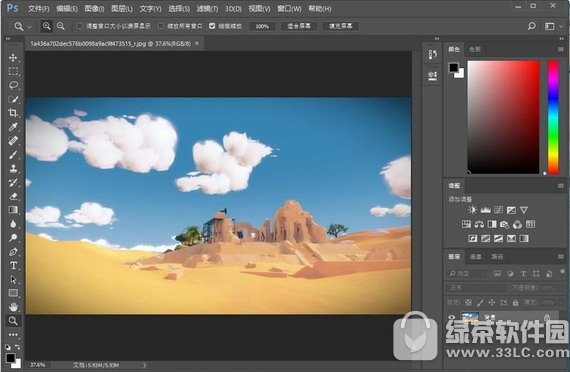The image size is (570, 372).
Task: Collapse the right panels with double arrow
Action: 561,39
